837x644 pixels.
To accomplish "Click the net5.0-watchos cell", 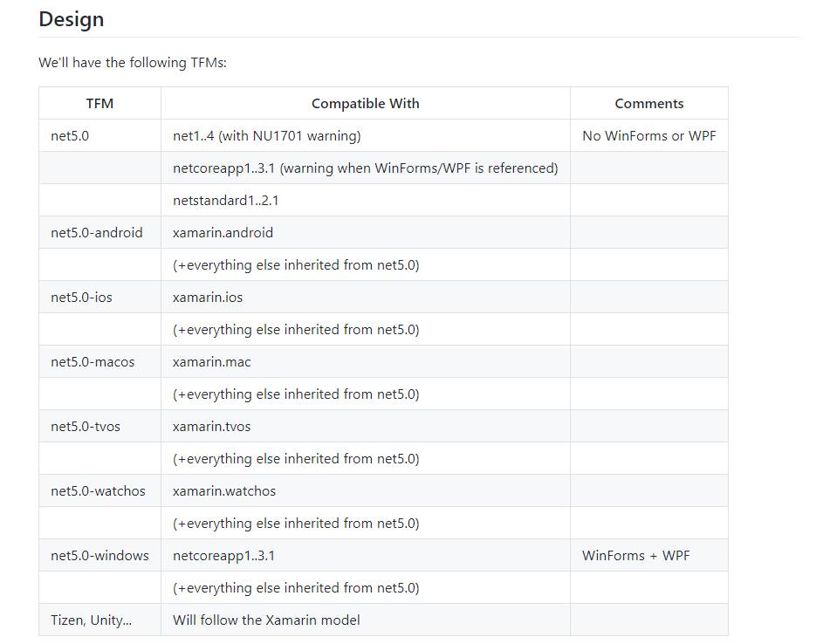I will click(x=99, y=491).
